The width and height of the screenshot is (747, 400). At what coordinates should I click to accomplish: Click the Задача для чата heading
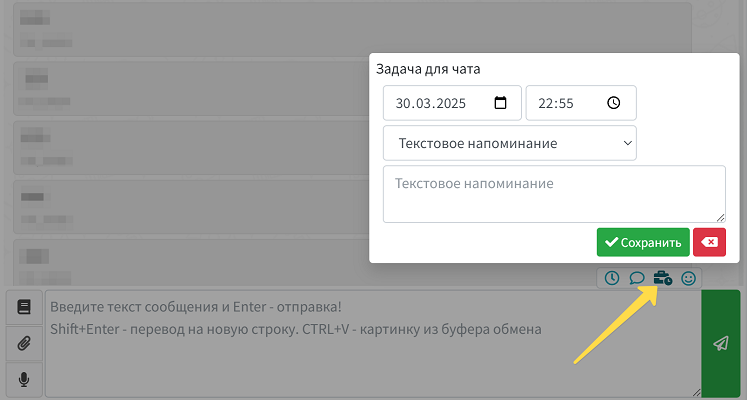(x=428, y=69)
